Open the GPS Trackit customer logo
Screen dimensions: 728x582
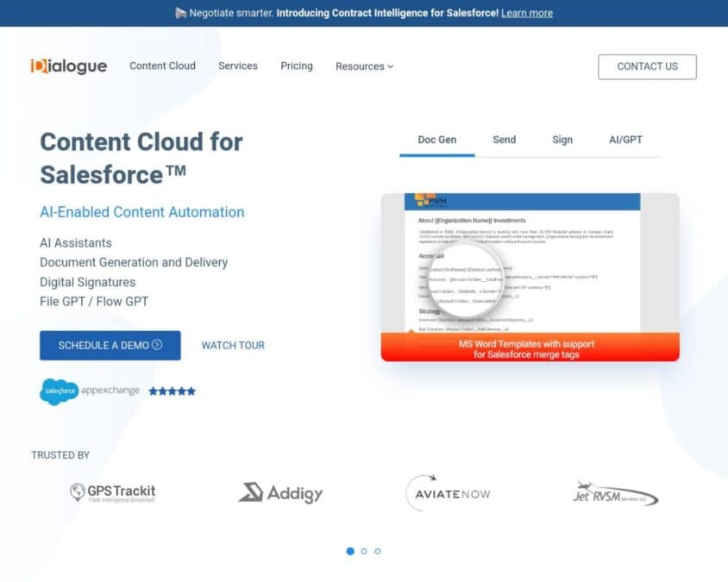point(113,493)
